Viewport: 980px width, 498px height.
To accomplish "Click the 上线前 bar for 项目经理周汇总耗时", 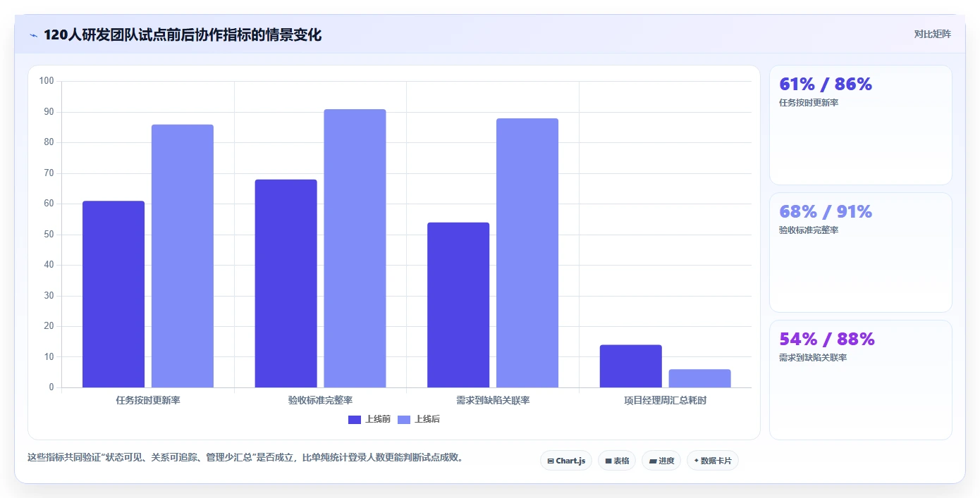I will [631, 366].
